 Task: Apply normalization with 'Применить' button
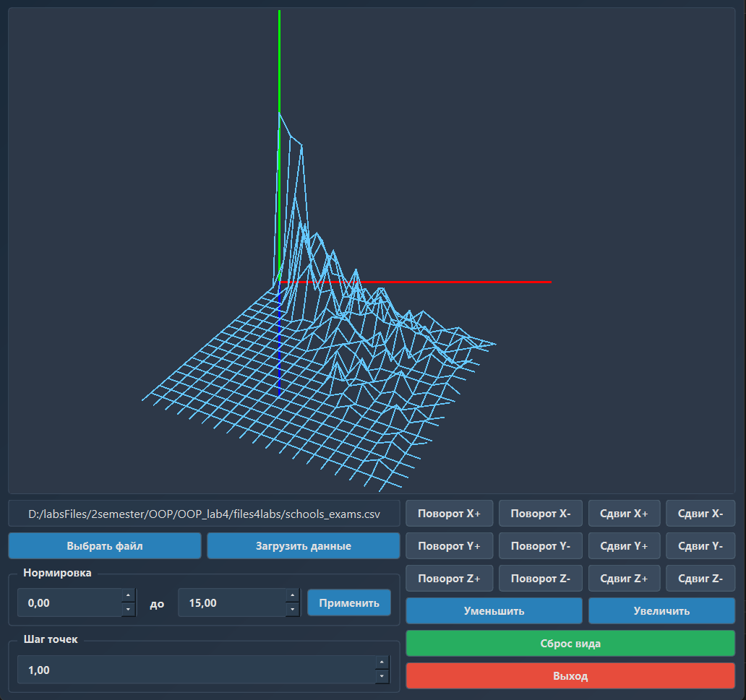(x=349, y=602)
